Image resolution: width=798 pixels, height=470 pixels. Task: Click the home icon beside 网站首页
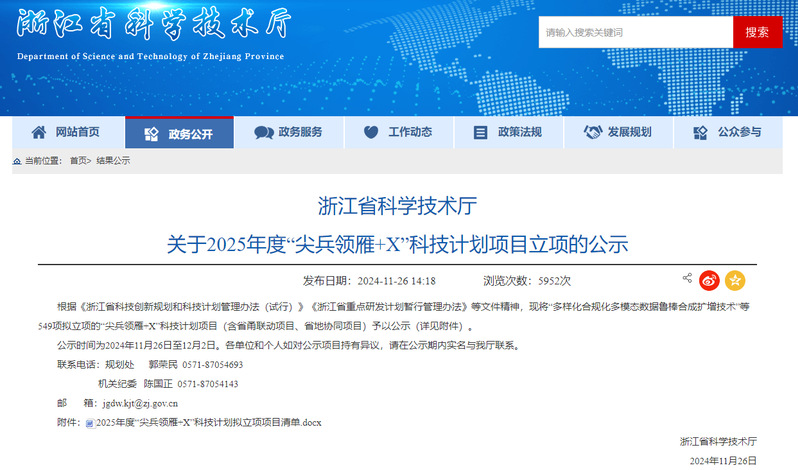point(39,133)
